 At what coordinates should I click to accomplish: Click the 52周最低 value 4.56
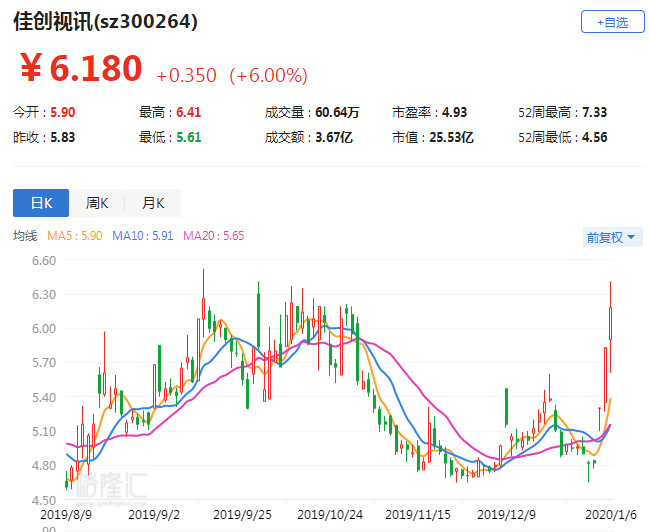point(594,137)
